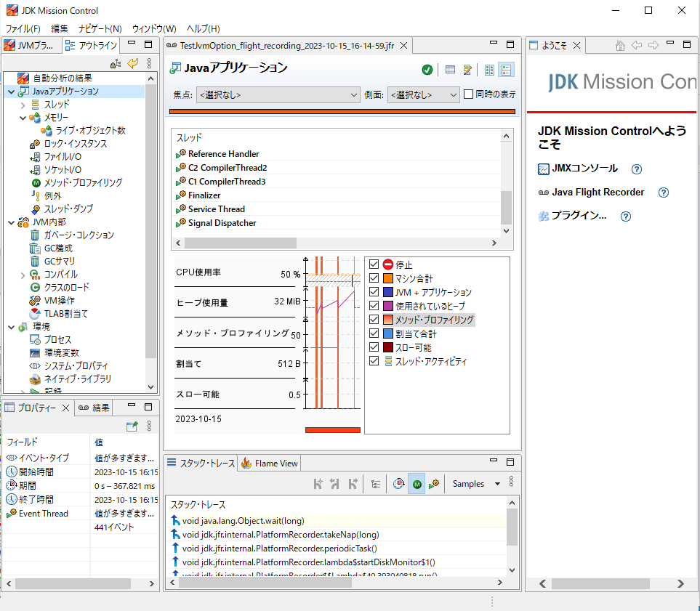Click the tree layout icon in stack trace toolbar
This screenshot has height=611, width=700.
[x=375, y=483]
